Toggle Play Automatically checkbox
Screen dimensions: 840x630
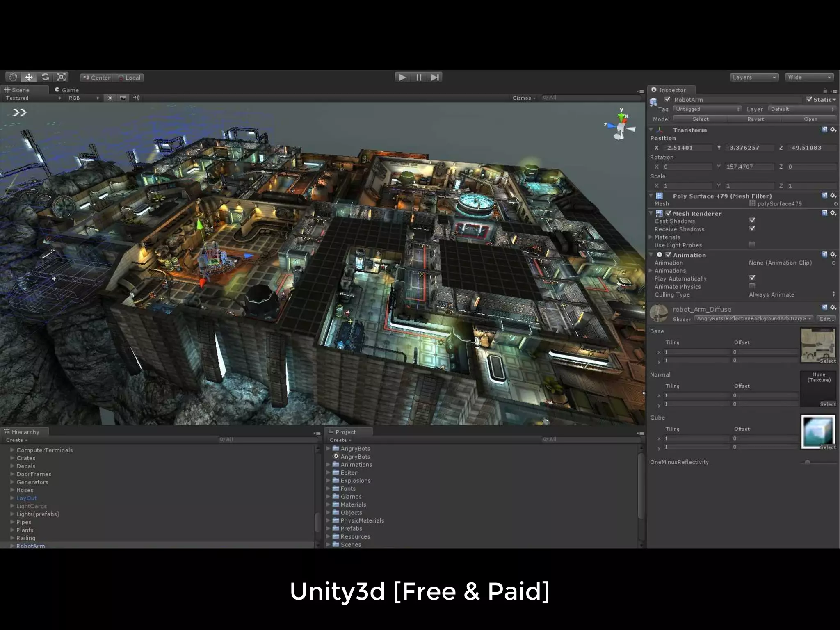(752, 278)
